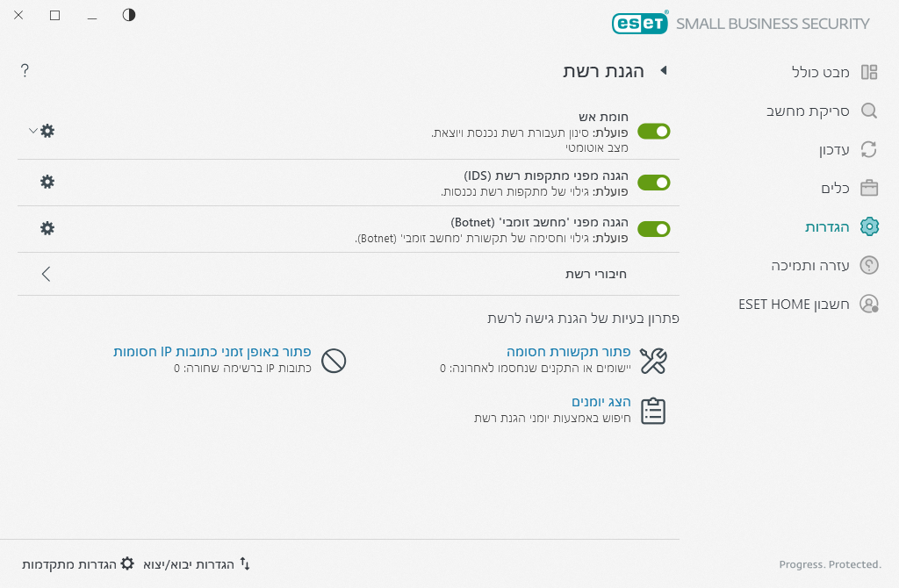Click the blocked IP addresses circle icon
The width and height of the screenshot is (899, 588).
pyautogui.click(x=334, y=360)
